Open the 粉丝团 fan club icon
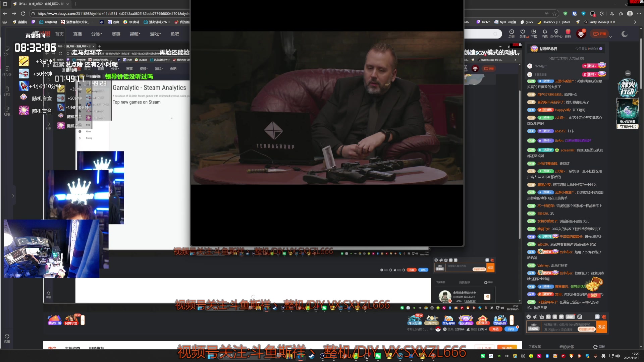 coord(483,320)
